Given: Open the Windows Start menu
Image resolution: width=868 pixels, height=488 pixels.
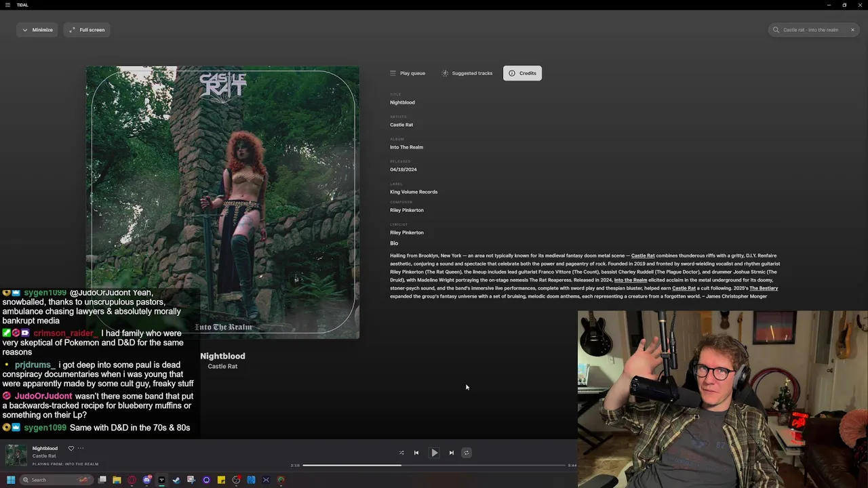Looking at the screenshot, I should coord(11,480).
